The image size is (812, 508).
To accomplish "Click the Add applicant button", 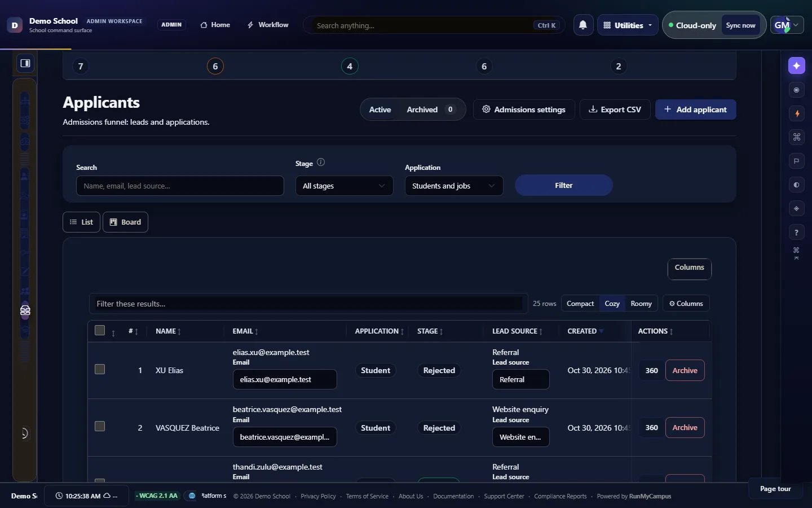I will click(696, 110).
